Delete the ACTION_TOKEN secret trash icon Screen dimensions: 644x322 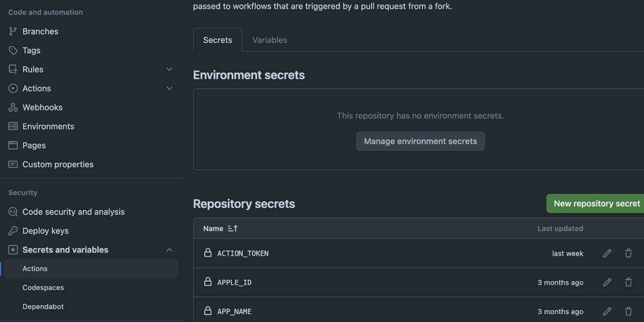[628, 253]
